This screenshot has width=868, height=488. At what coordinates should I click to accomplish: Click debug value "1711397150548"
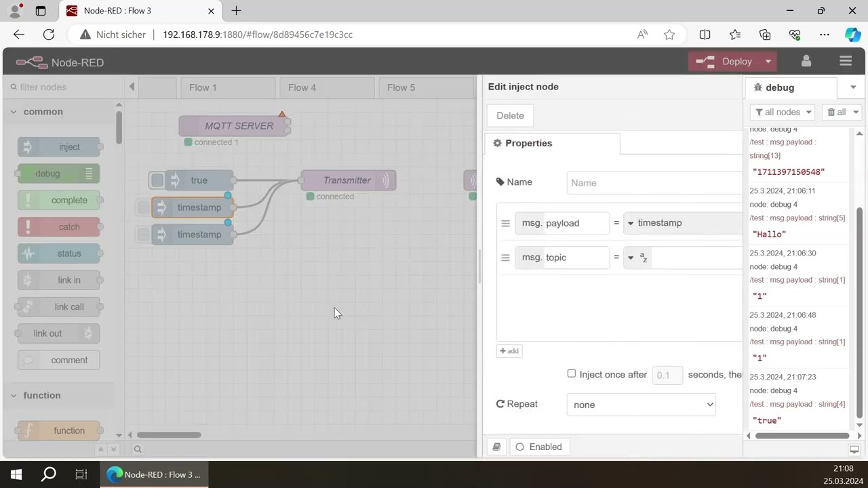789,172
